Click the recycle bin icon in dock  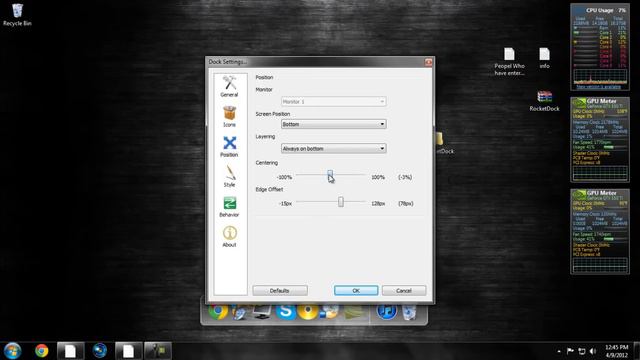coord(409,313)
